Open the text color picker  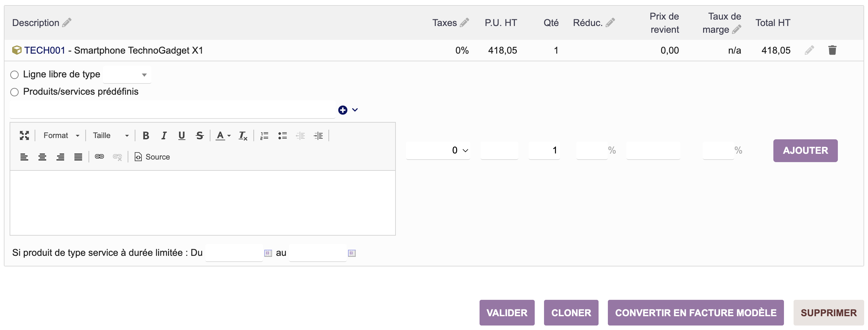223,135
